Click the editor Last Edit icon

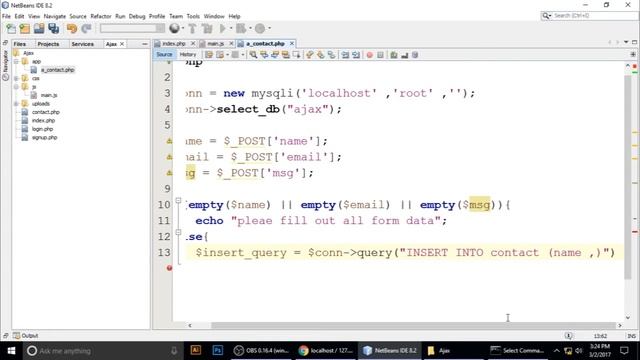coord(209,55)
